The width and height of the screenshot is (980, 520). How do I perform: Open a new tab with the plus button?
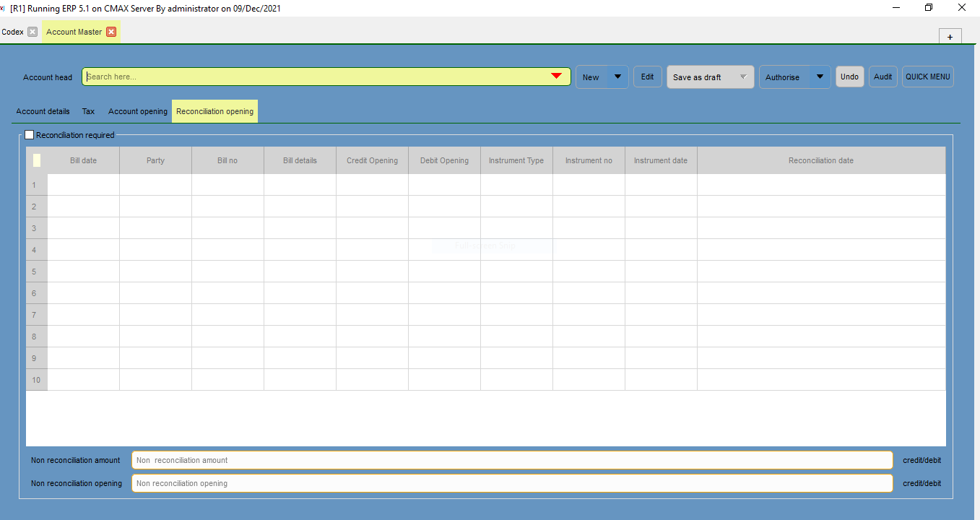[950, 36]
